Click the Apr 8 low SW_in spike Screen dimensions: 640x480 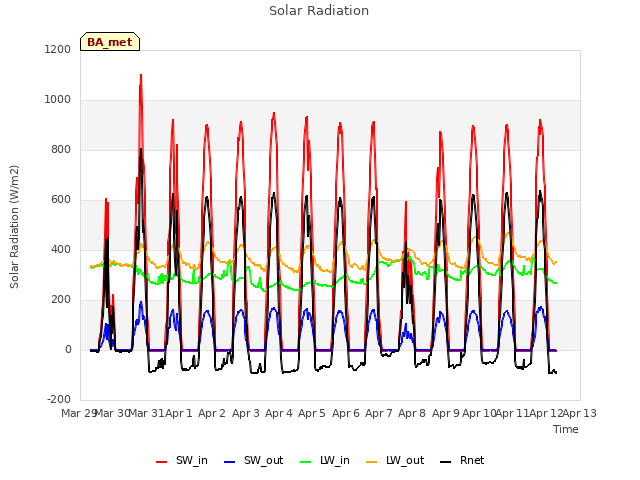[406, 202]
